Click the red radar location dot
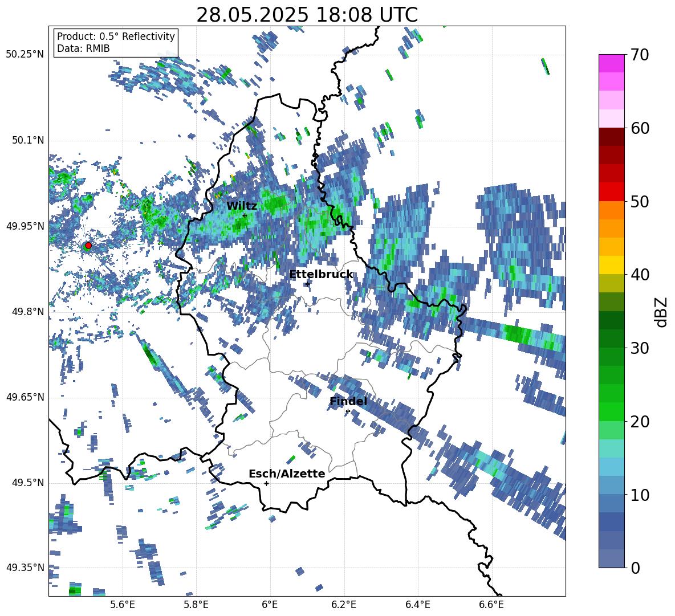This screenshot has height=616, width=675. tap(88, 246)
